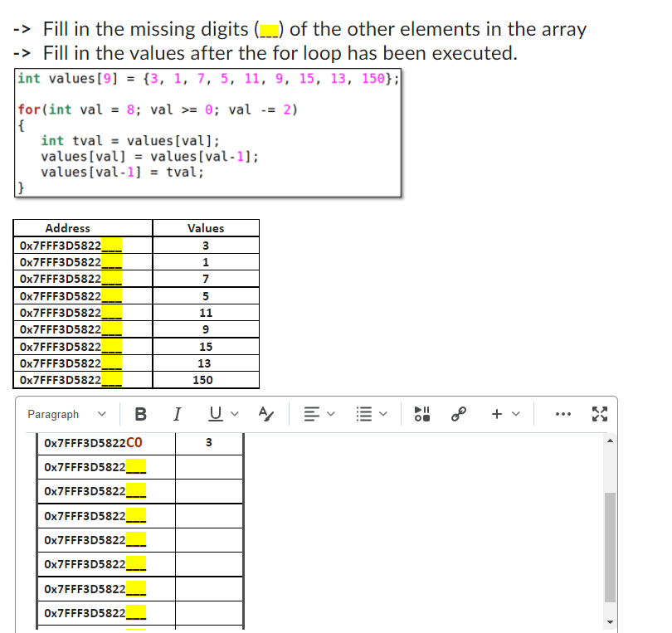This screenshot has width=672, height=633.
Task: Open the insert plus dropdown menu
Action: [515, 414]
